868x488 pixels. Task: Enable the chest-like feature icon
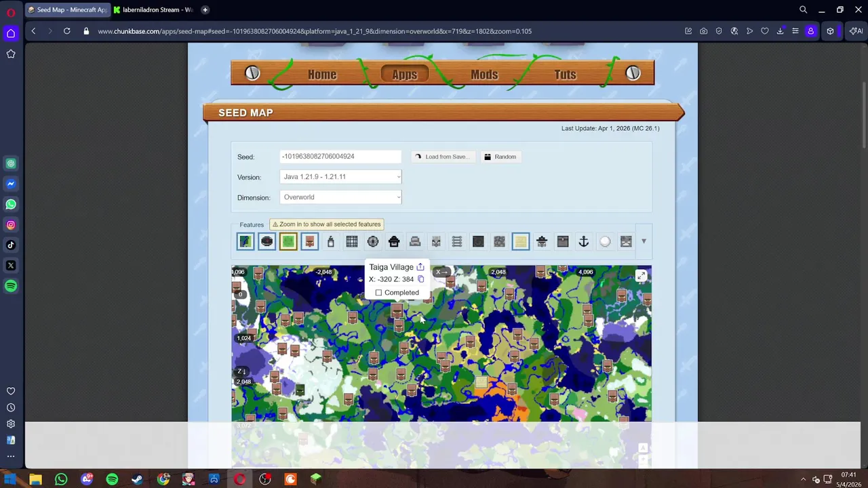point(562,241)
